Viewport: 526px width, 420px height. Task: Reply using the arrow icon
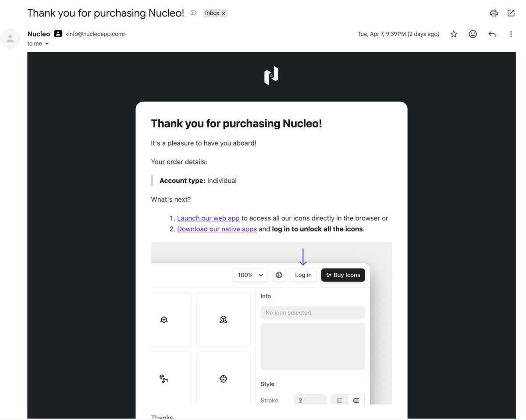492,34
